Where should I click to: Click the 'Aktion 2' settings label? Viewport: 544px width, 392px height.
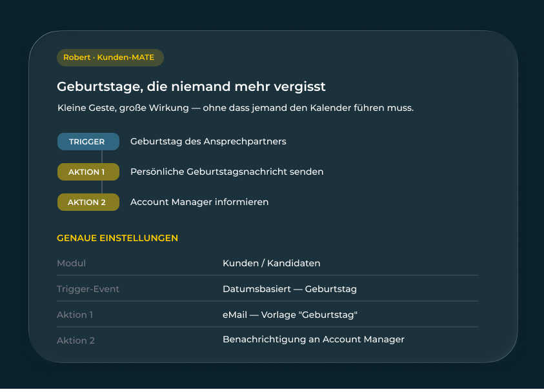coord(76,340)
